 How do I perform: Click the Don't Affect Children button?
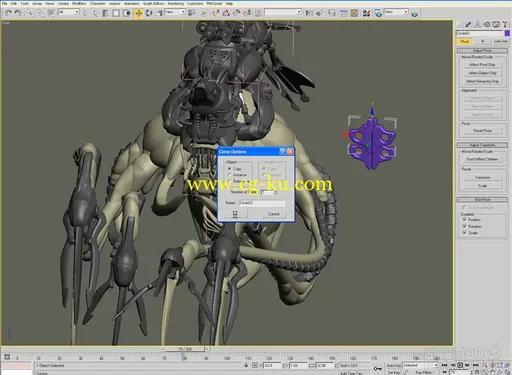point(482,159)
